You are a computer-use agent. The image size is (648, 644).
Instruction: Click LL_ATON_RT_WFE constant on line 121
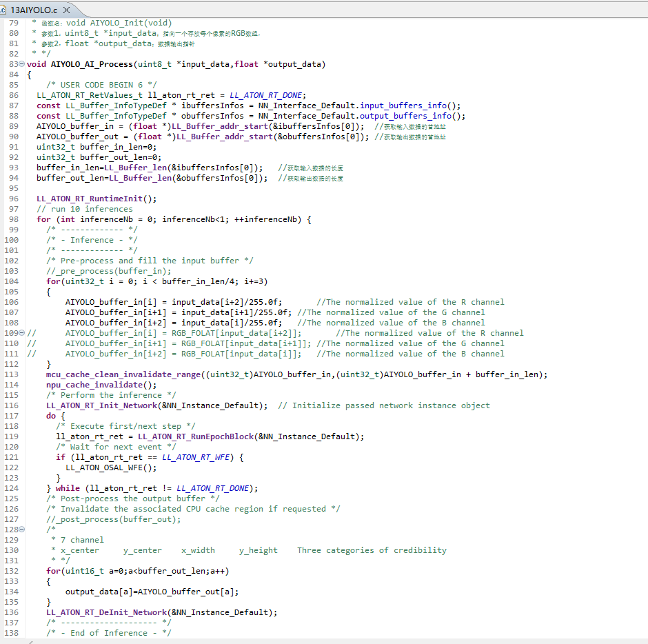pyautogui.click(x=196, y=457)
